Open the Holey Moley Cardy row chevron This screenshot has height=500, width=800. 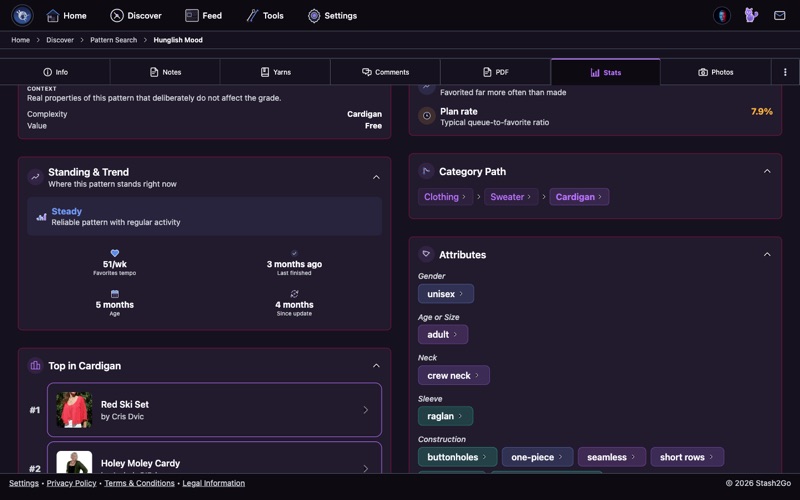365,468
